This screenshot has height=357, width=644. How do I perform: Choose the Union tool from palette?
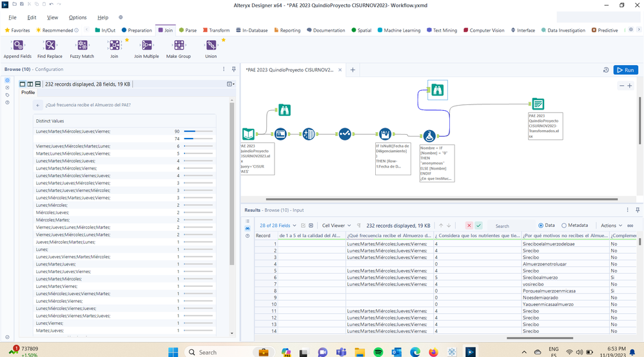point(211,48)
